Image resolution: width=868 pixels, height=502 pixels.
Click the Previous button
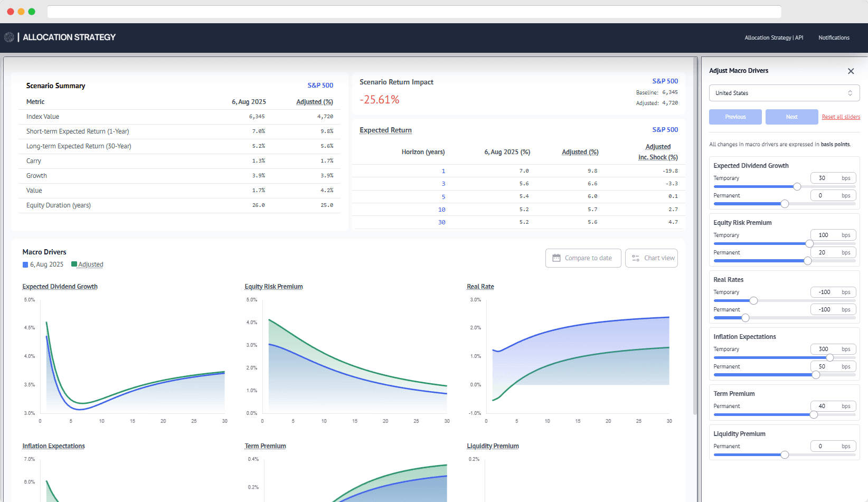click(x=735, y=117)
